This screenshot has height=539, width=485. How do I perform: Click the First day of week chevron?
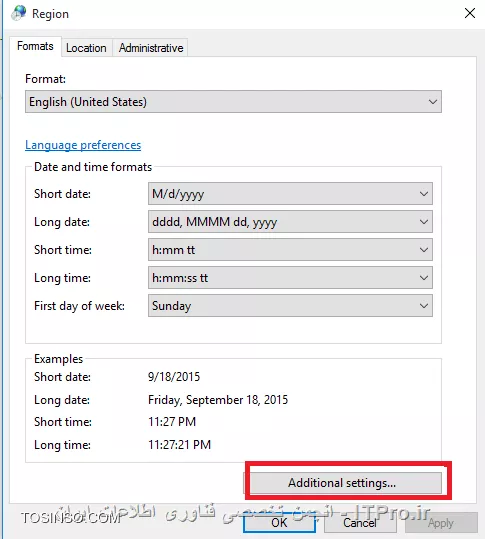coord(424,306)
